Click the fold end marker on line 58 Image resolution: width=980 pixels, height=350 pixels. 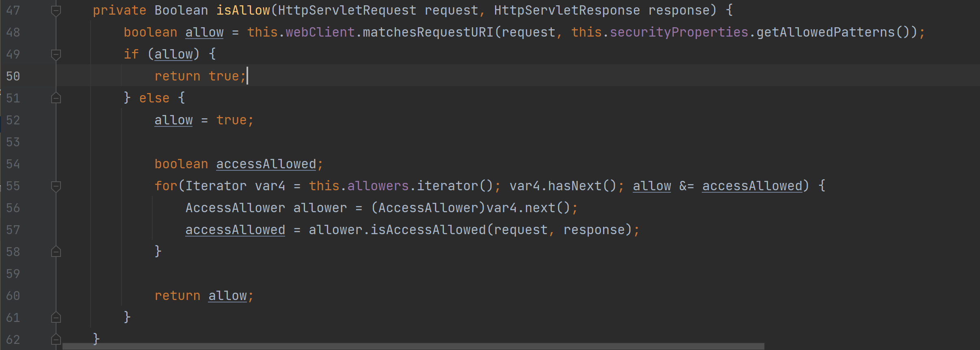(x=56, y=252)
